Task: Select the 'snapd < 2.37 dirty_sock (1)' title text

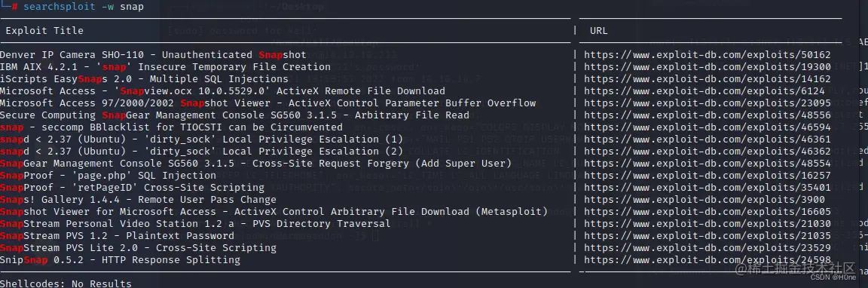Action: 201,139
